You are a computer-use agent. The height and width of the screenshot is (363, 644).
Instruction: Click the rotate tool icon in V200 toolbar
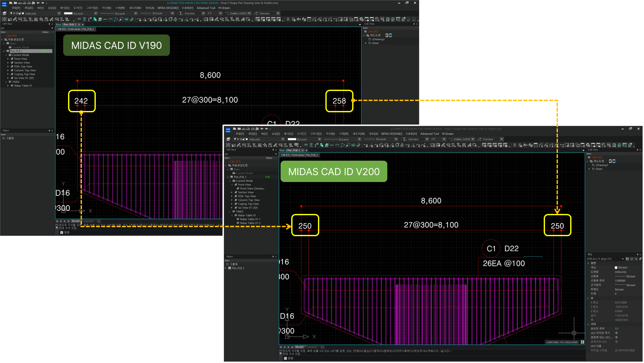(342, 145)
